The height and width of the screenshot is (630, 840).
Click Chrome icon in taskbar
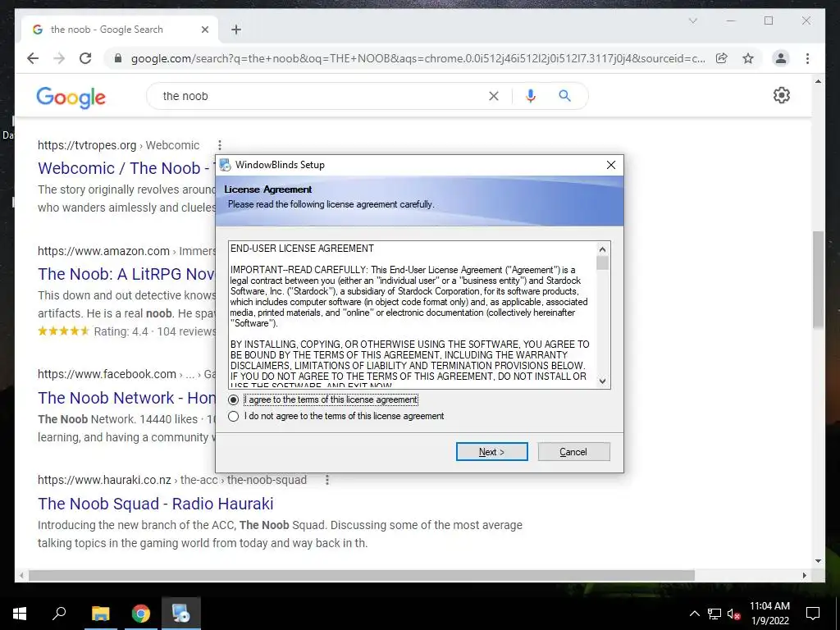coord(141,614)
